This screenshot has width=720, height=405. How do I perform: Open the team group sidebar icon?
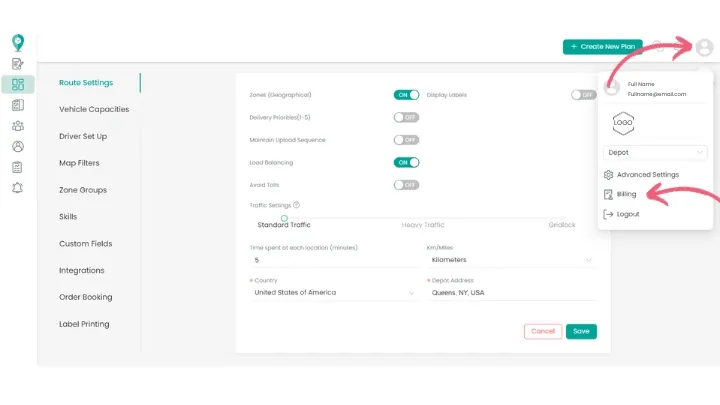(18, 126)
